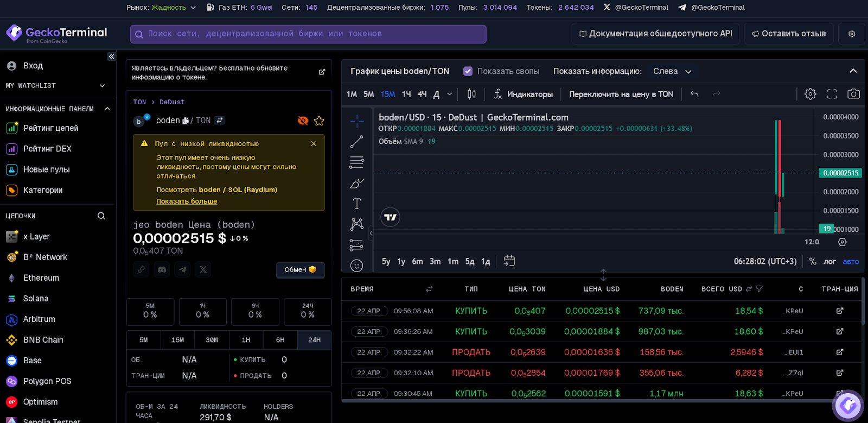Viewport: 868px width, 423px height.
Task: Switch the chart to fullscreen mode
Action: coord(832,94)
